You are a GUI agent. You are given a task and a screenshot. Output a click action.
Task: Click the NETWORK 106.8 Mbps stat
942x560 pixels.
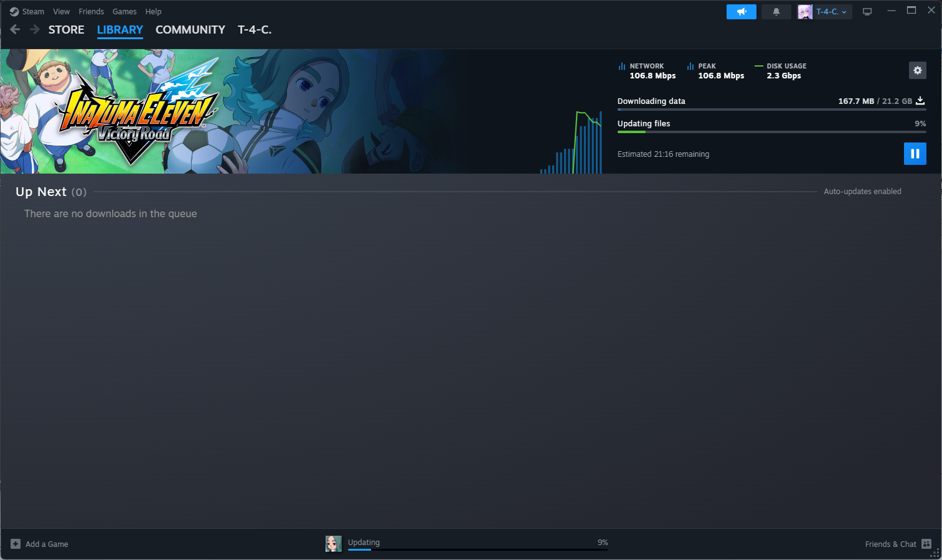point(647,71)
